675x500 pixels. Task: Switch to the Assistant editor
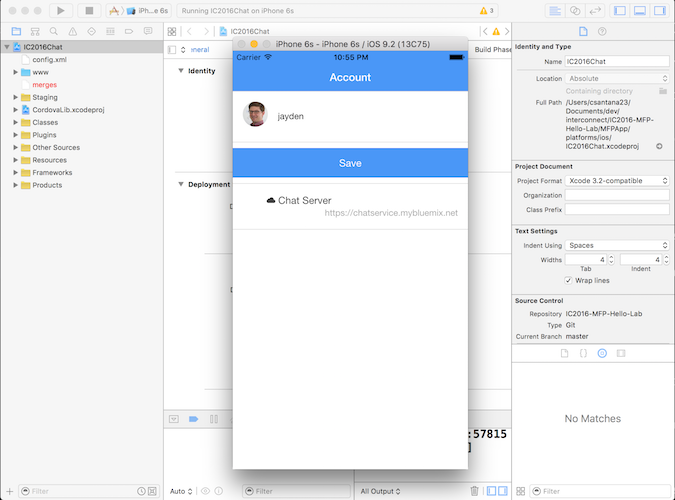[575, 11]
